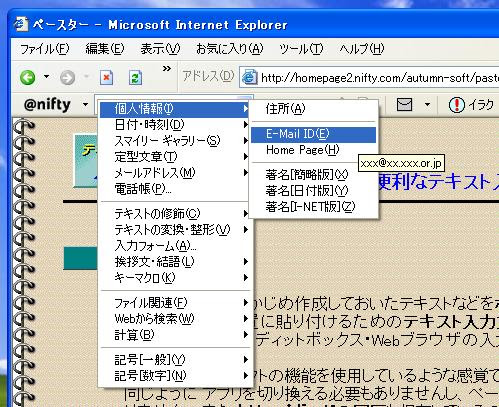
Task: Expand 記号[一般](Y) submenu
Action: pos(175,360)
